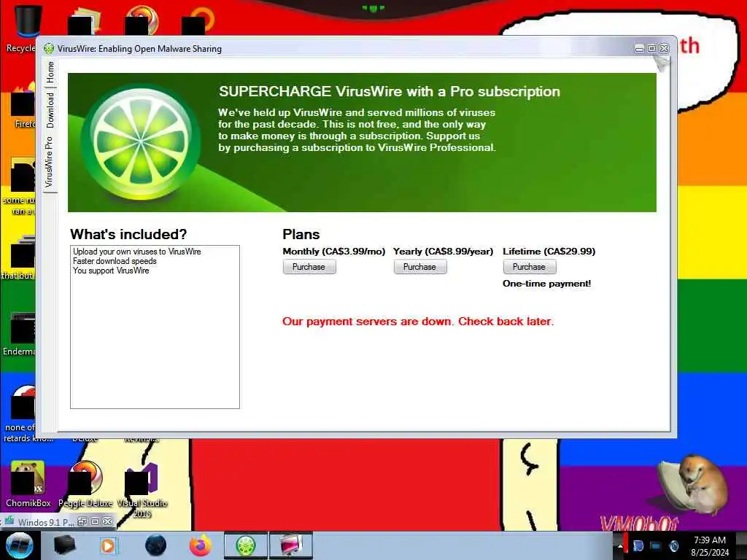Click the 'Windos 9.1 P...' window title icon
Screen dimensions: 747x560
tap(9, 521)
